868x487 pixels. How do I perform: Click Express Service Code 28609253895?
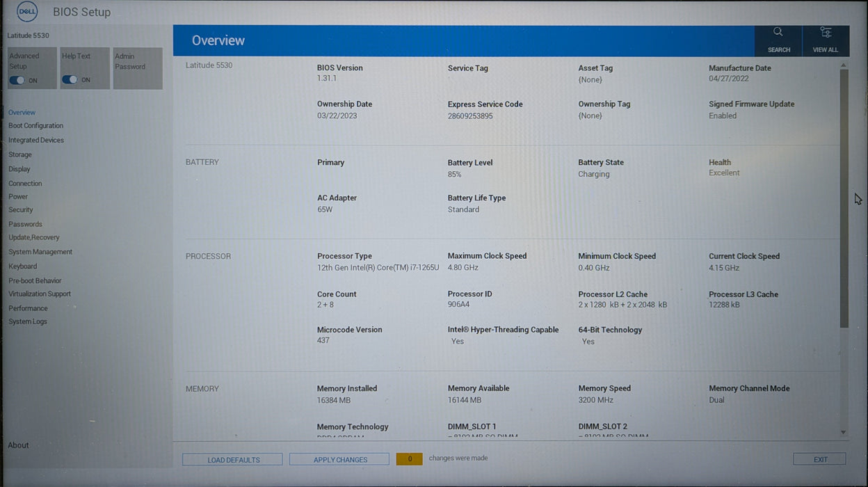(x=470, y=116)
